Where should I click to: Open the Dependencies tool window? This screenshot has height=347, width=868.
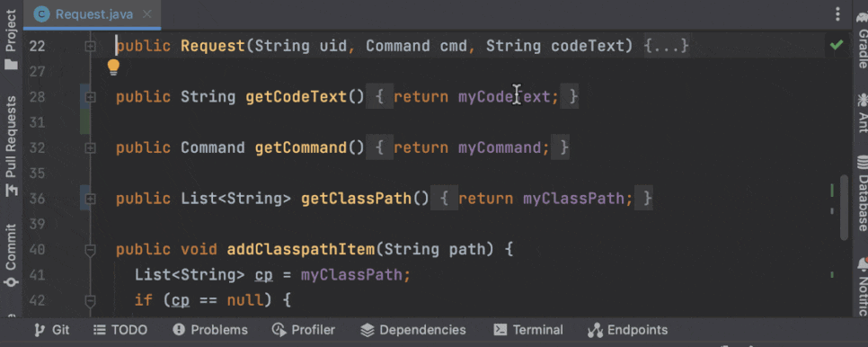coord(413,331)
